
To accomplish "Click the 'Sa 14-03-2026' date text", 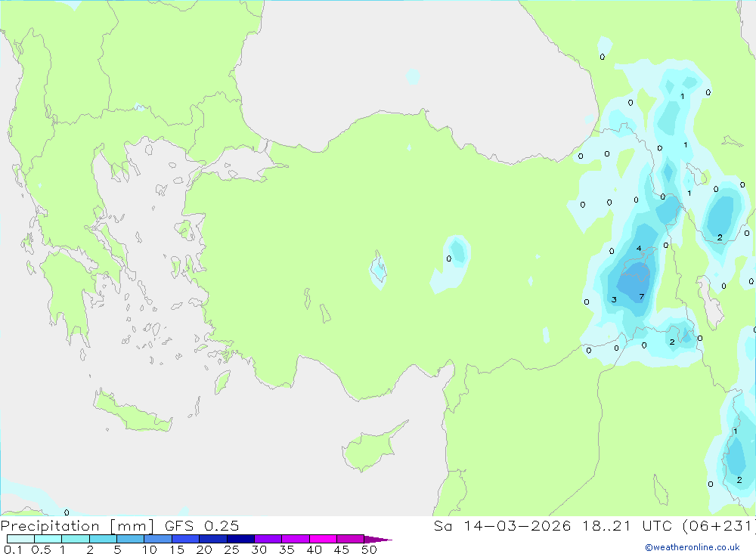I will point(502,525).
